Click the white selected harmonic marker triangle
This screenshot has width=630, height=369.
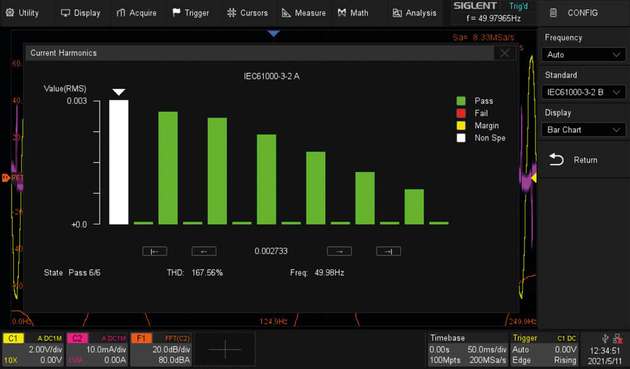119,92
